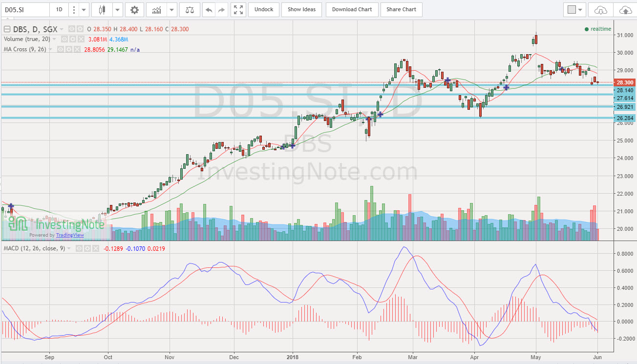637x364 pixels.
Task: Click the 28.300 current price label
Action: [625, 82]
